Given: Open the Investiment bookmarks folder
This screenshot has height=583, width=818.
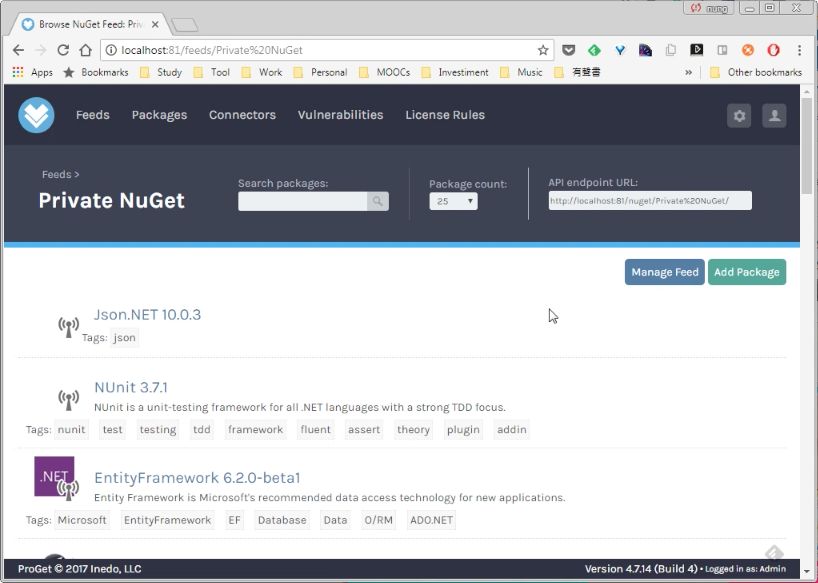Looking at the screenshot, I should (455, 72).
